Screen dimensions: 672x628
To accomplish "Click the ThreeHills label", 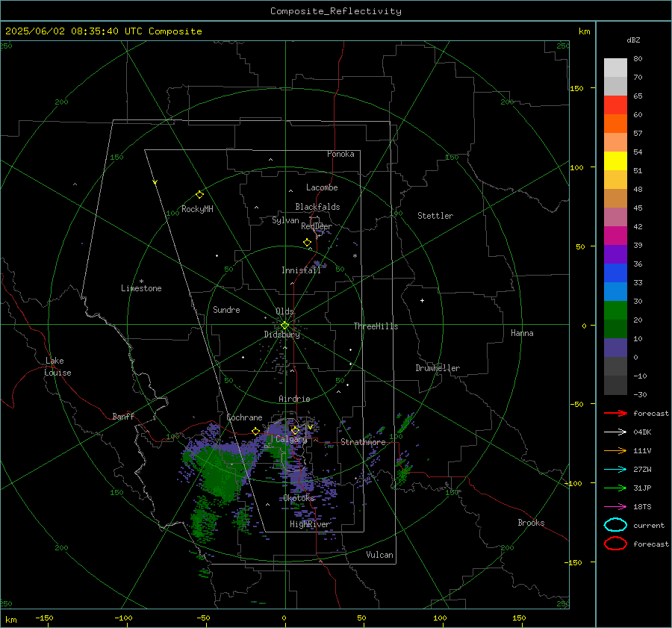I will point(376,326).
